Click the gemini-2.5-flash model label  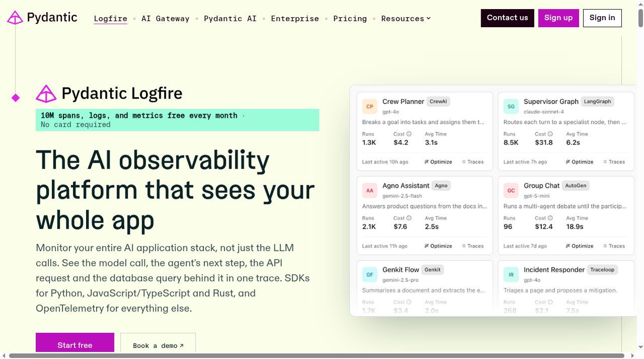[x=402, y=196]
